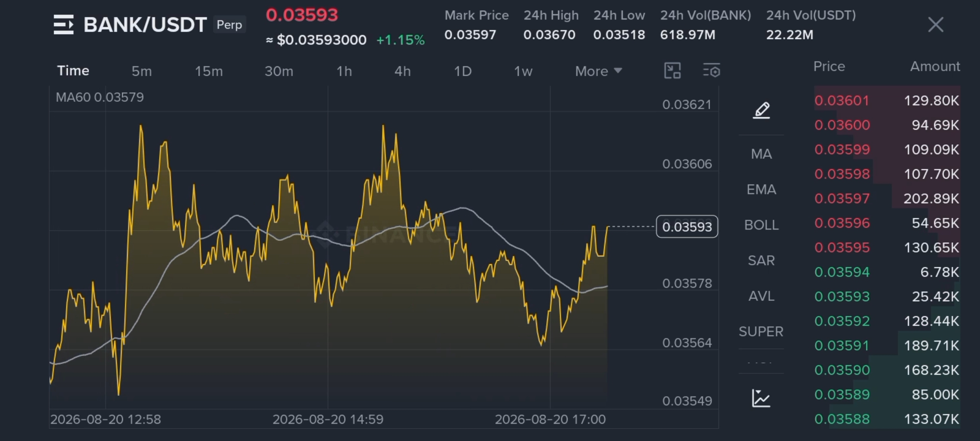980x441 pixels.
Task: Switch to 4h interval
Action: click(x=403, y=71)
